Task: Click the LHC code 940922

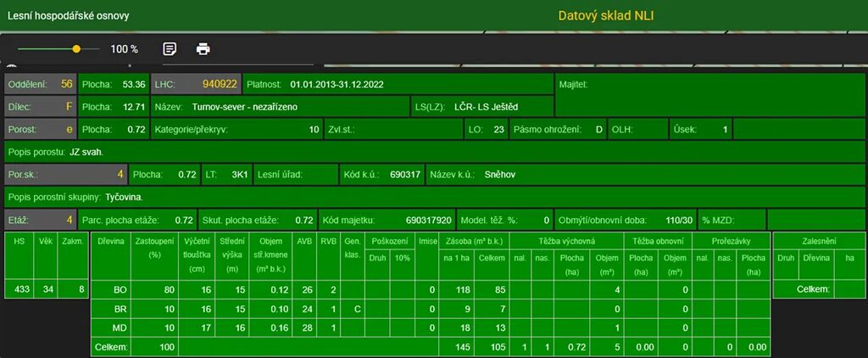Action: point(220,85)
